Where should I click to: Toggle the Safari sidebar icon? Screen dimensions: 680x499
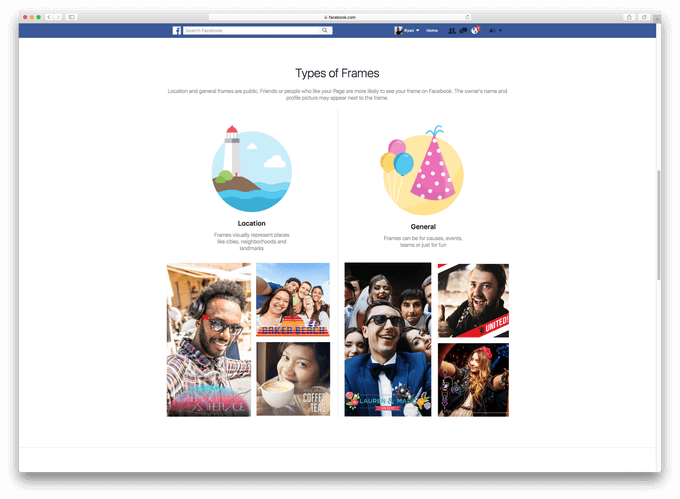click(72, 17)
